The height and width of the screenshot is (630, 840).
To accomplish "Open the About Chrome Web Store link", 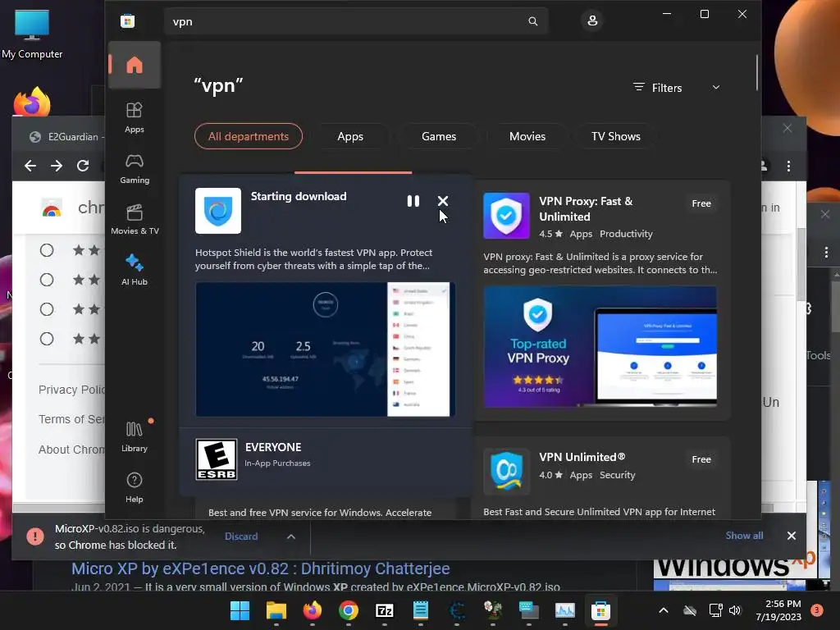I will [x=71, y=450].
